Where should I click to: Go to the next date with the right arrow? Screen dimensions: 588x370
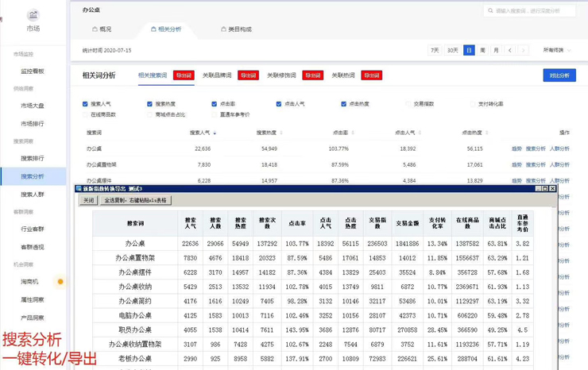pyautogui.click(x=523, y=50)
